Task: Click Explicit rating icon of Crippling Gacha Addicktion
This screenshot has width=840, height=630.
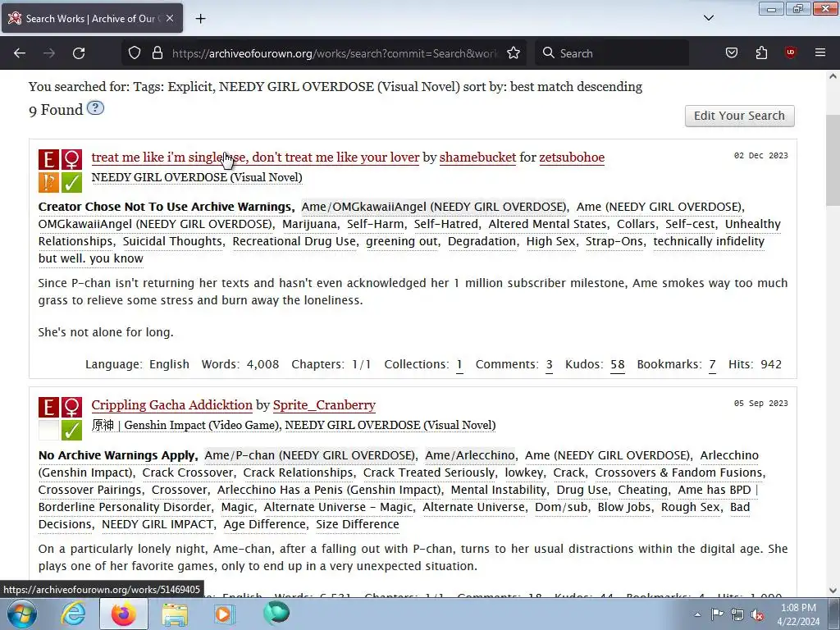Action: pyautogui.click(x=48, y=407)
